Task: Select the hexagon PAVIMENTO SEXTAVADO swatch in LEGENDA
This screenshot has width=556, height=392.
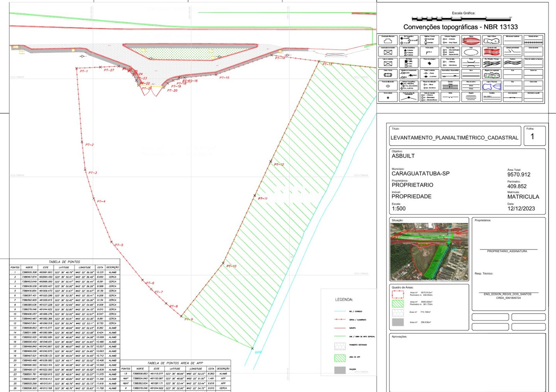Action: tap(340, 346)
